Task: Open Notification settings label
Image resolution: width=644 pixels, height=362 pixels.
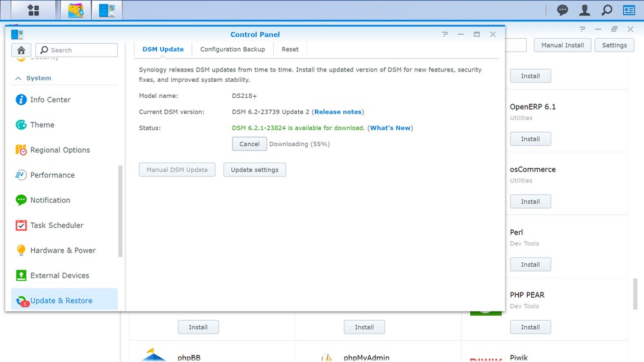Action: click(50, 200)
